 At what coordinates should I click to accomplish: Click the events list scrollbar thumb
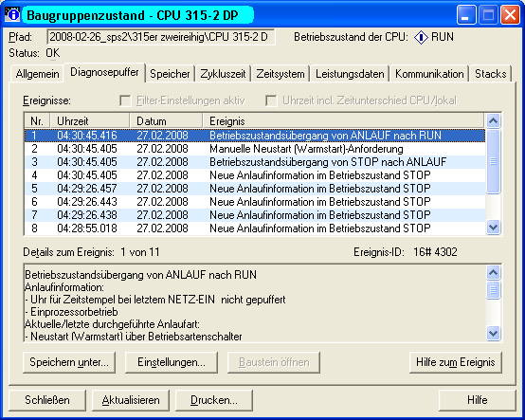493,161
